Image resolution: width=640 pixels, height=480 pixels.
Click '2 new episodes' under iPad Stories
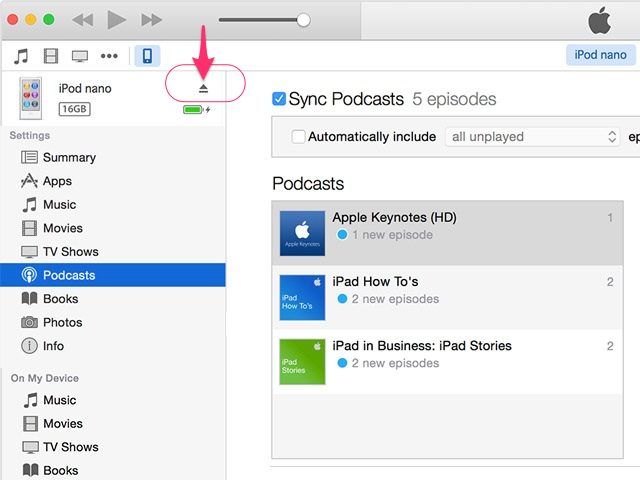click(395, 363)
